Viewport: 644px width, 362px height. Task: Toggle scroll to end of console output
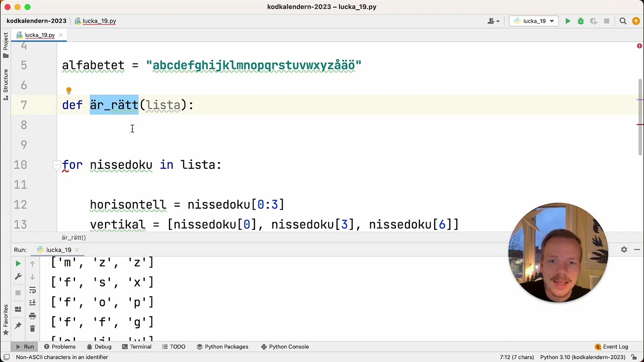pyautogui.click(x=32, y=303)
